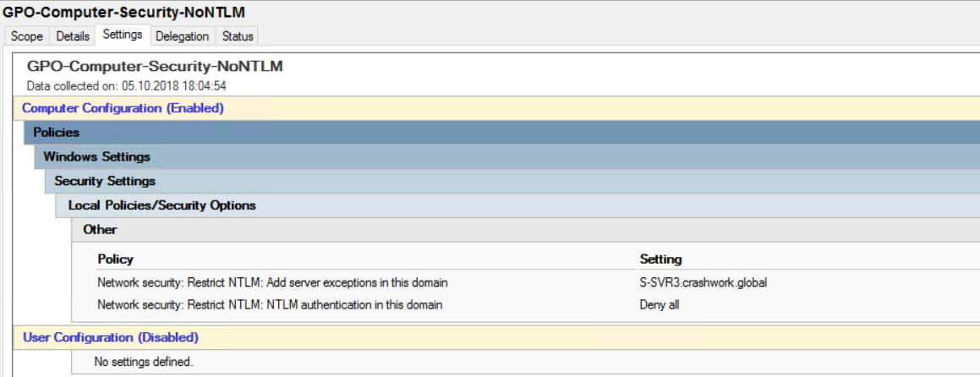This screenshot has height=377, width=980.
Task: Collapse the Policies section header
Action: tap(57, 133)
